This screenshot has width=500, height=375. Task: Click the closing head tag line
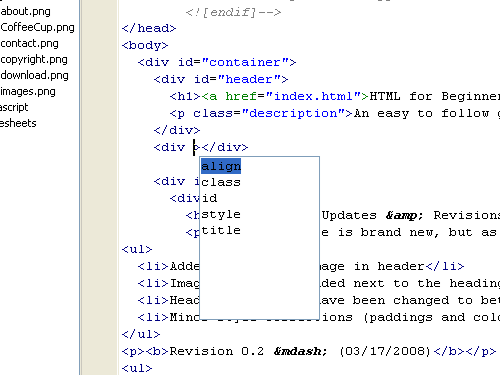tap(149, 28)
